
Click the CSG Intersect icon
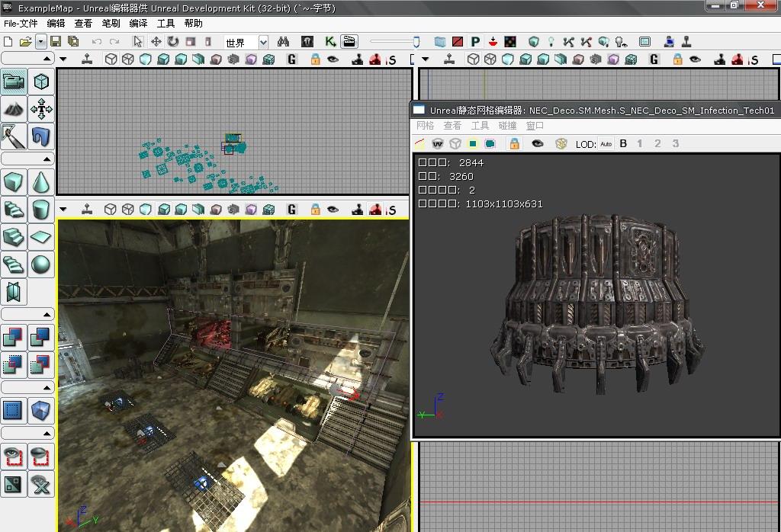14,365
